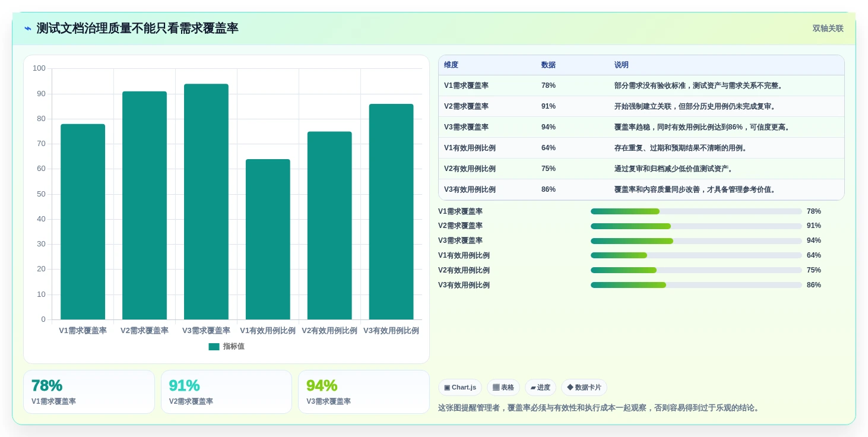
Task: Click the 91% V2需求覆盖率 data card
Action: click(x=226, y=392)
